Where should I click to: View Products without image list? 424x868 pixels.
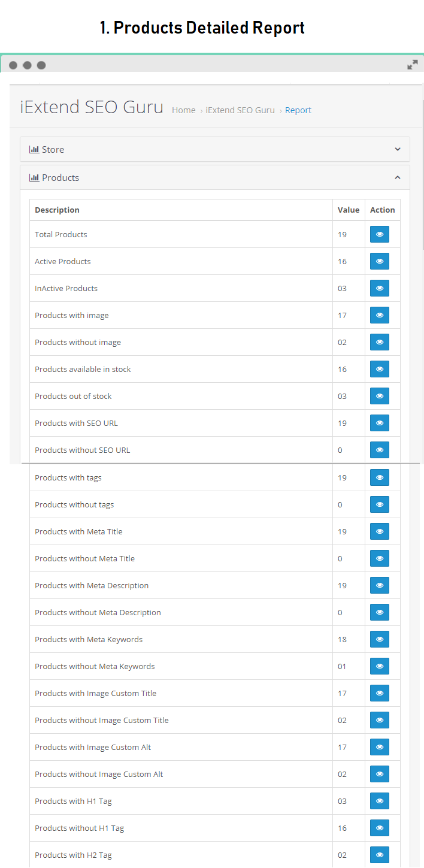click(380, 342)
